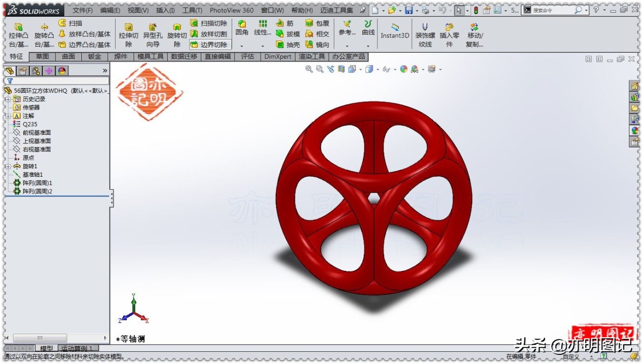This screenshot has height=364, width=643.
Task: Open the edit appearance color sphere icon
Action: [x=403, y=69]
